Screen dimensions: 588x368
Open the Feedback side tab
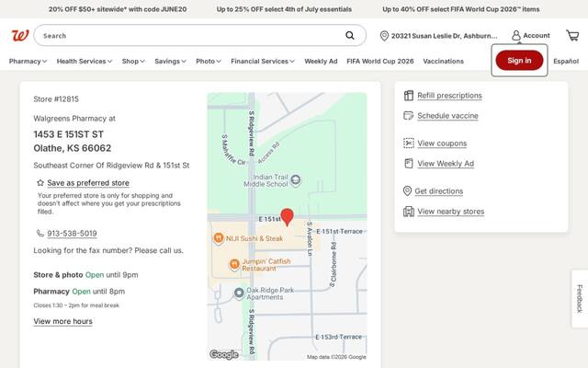tap(580, 298)
